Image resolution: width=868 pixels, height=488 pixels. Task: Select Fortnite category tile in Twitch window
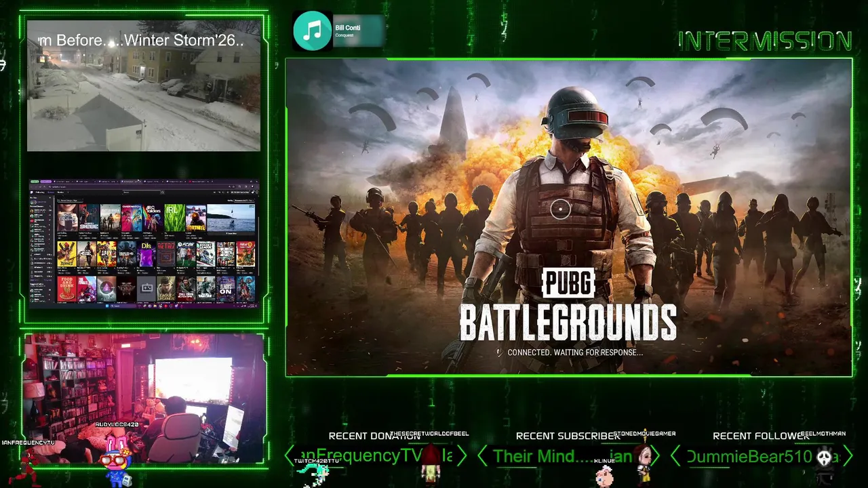(196, 218)
